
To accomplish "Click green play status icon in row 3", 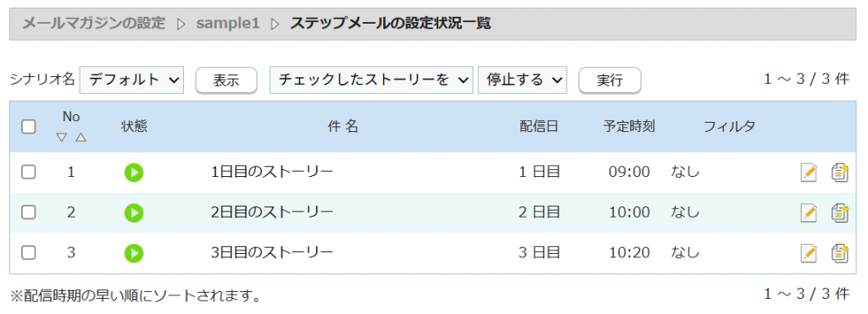I will (x=133, y=253).
